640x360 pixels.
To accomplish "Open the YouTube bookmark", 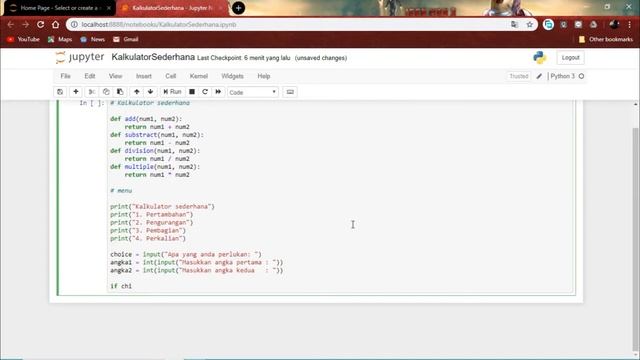I will [23, 40].
